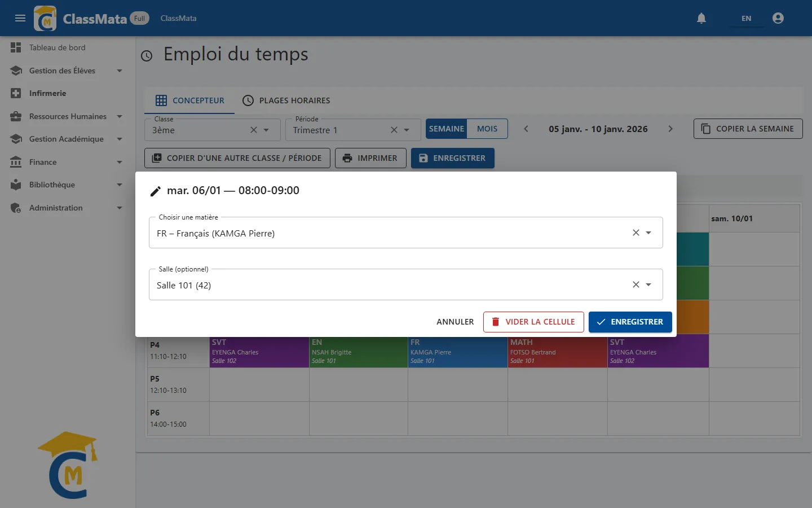Viewport: 812px width, 508px height.
Task: Click Vider la cellule button
Action: pos(533,322)
